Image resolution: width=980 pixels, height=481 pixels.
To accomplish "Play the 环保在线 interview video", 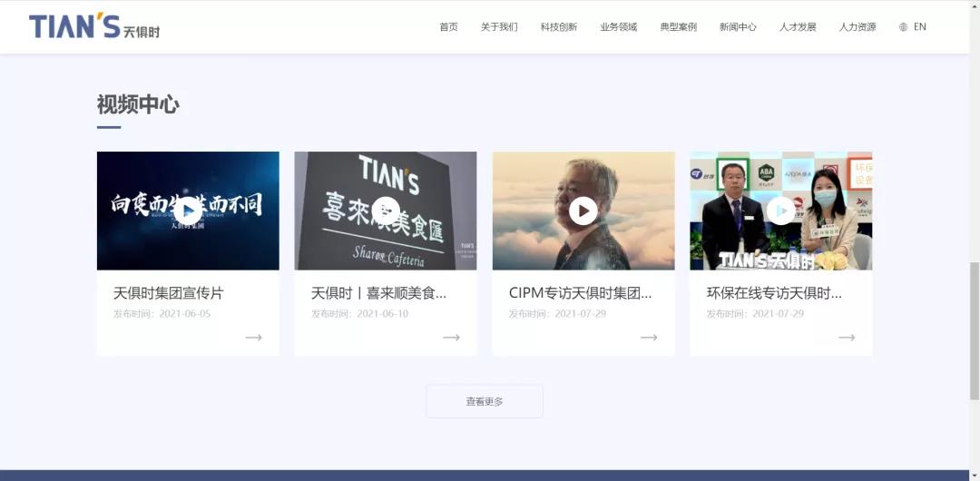I will tap(780, 211).
